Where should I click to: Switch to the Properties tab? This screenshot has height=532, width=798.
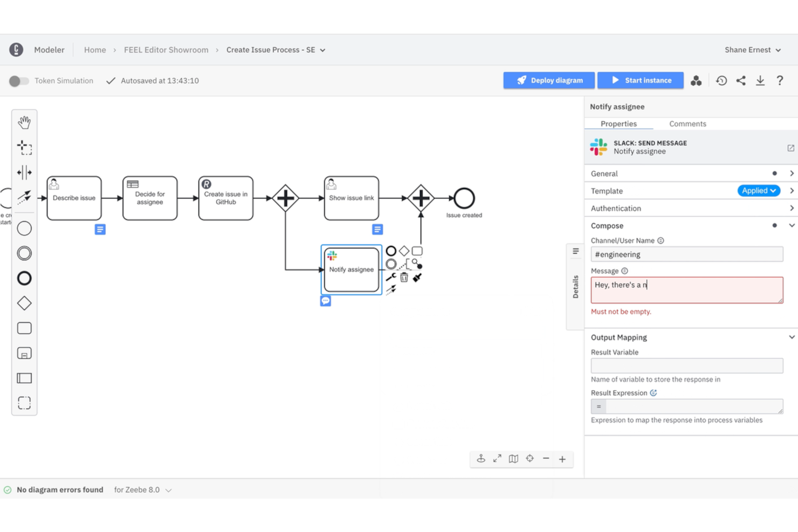[x=618, y=124]
